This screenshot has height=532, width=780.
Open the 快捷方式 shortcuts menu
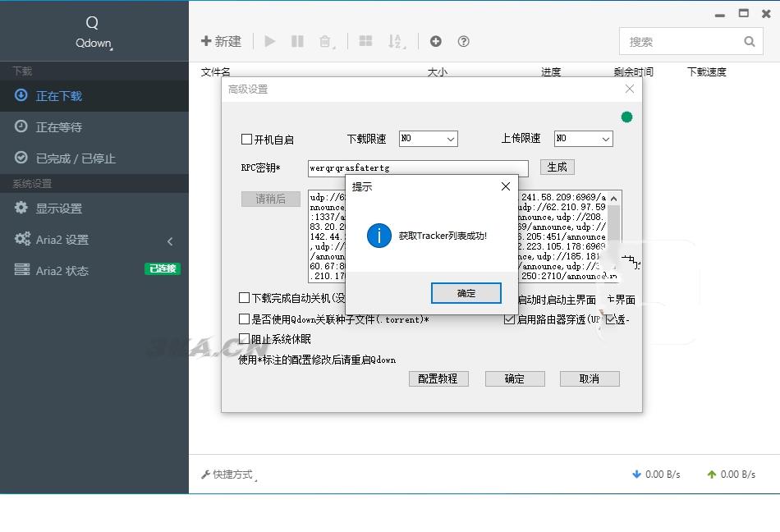[229, 475]
